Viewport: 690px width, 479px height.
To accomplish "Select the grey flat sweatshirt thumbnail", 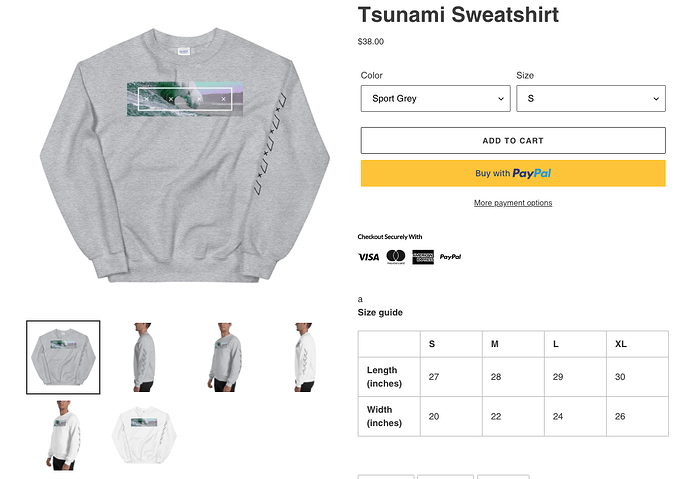I will pos(63,357).
